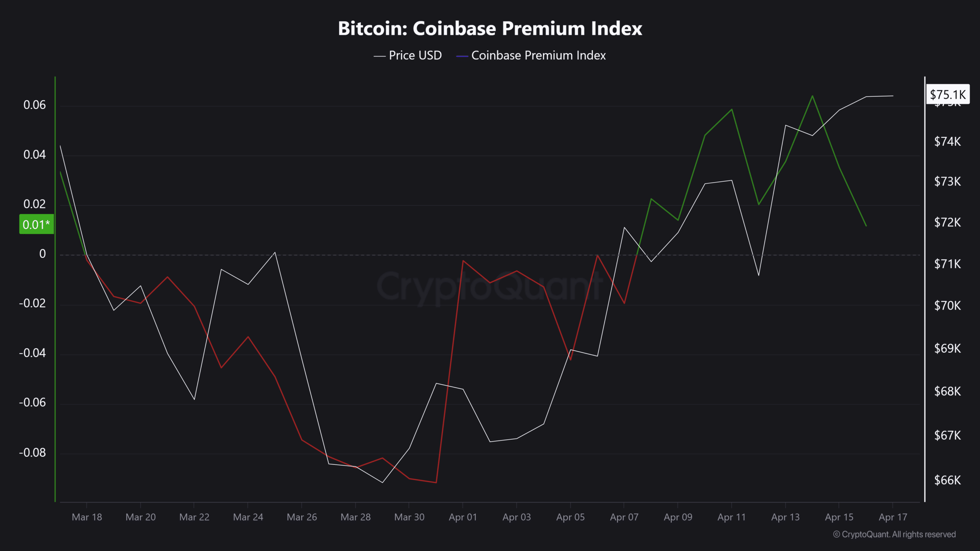
Task: Open the CryptoQuant copyright notice
Action: pos(894,534)
